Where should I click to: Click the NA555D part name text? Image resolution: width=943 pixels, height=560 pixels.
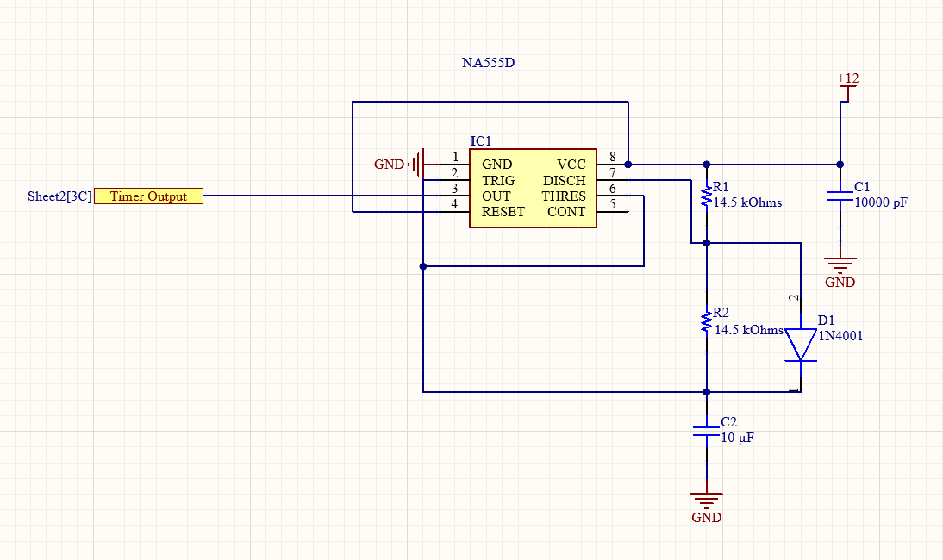(489, 63)
